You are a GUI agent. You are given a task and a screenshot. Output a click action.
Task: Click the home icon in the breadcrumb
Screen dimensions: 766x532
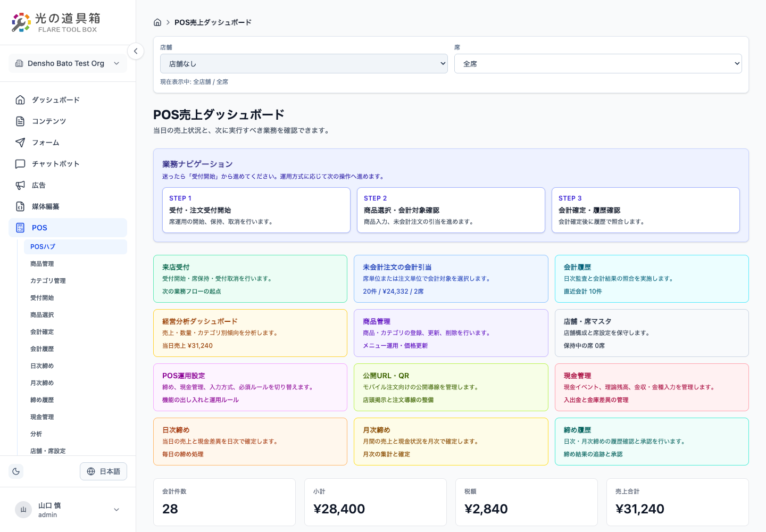[x=157, y=22]
